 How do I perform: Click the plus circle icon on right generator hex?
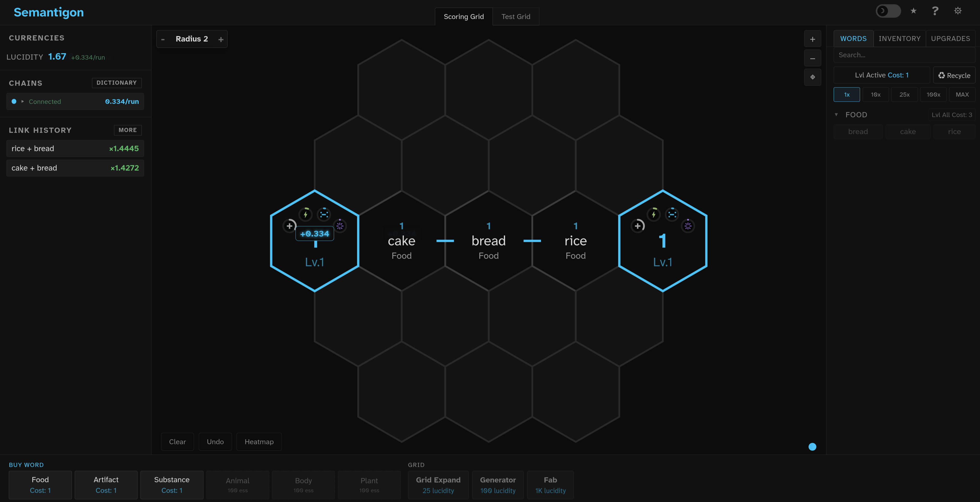[x=638, y=226]
